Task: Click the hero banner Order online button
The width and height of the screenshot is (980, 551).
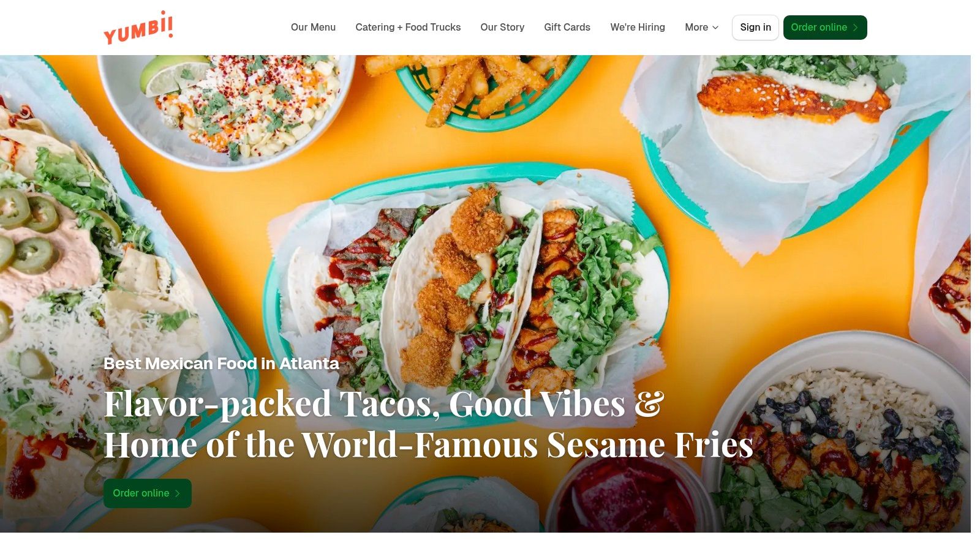Action: coord(148,493)
